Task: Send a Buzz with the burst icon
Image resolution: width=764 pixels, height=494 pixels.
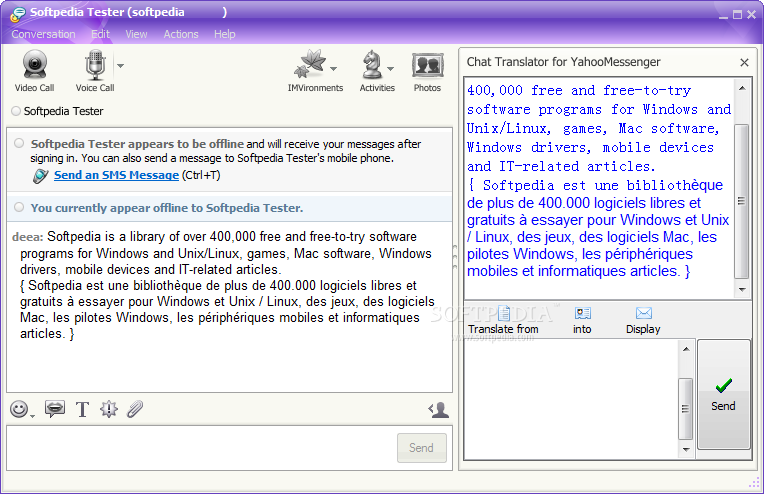Action: tap(109, 409)
